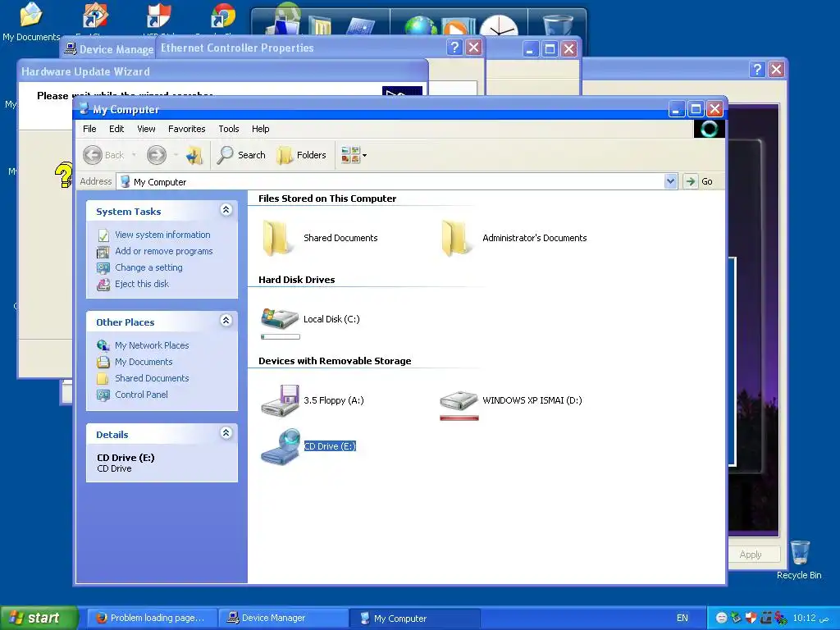Open My Documents in Other Places
The width and height of the screenshot is (840, 630).
(144, 362)
